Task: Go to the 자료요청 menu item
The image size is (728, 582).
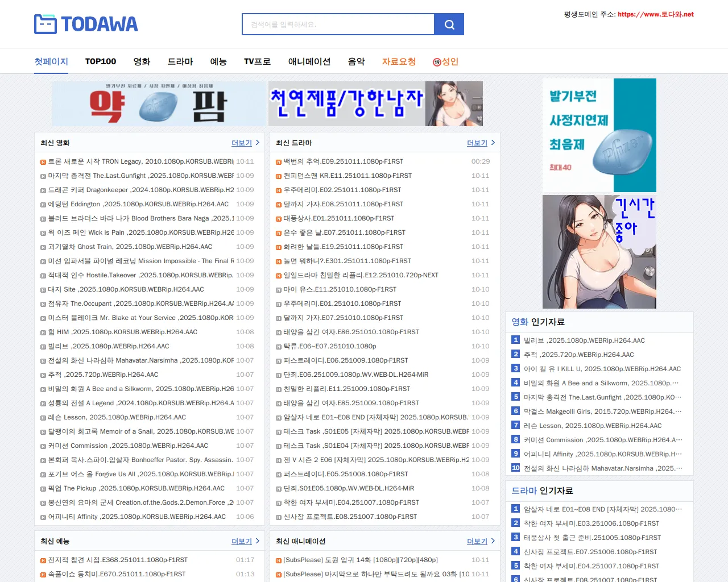Action: pos(399,61)
